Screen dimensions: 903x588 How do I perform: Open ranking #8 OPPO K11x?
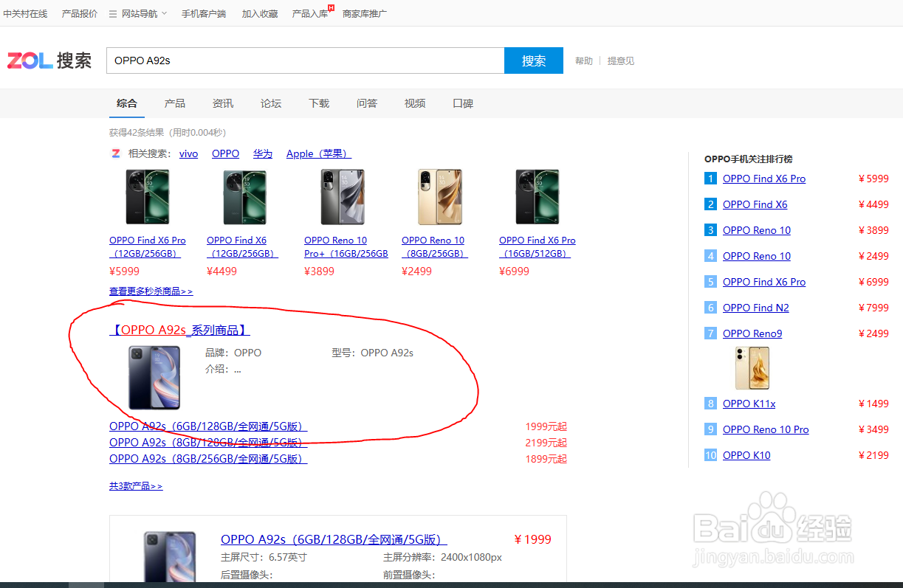749,404
